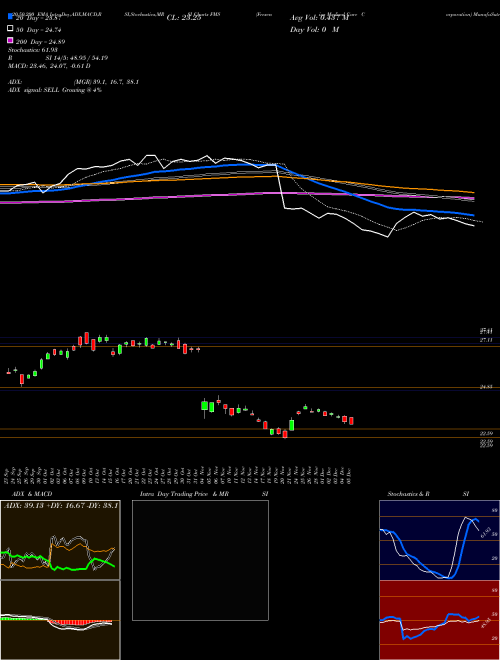Select the 50 Day - 24.74 label
The width and height of the screenshot is (500, 660).
pyautogui.click(x=40, y=30)
